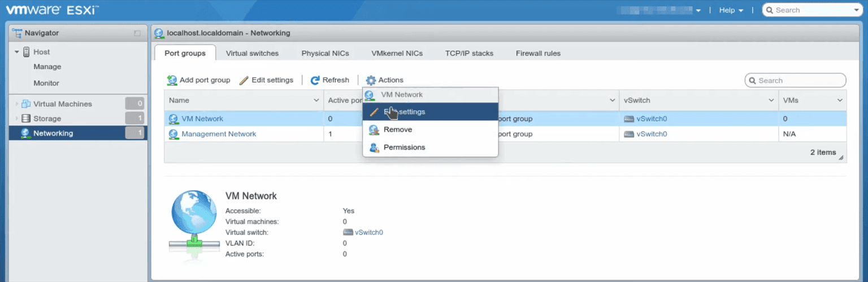Switch to the Virtual switches tab
868x282 pixels.
(x=252, y=54)
